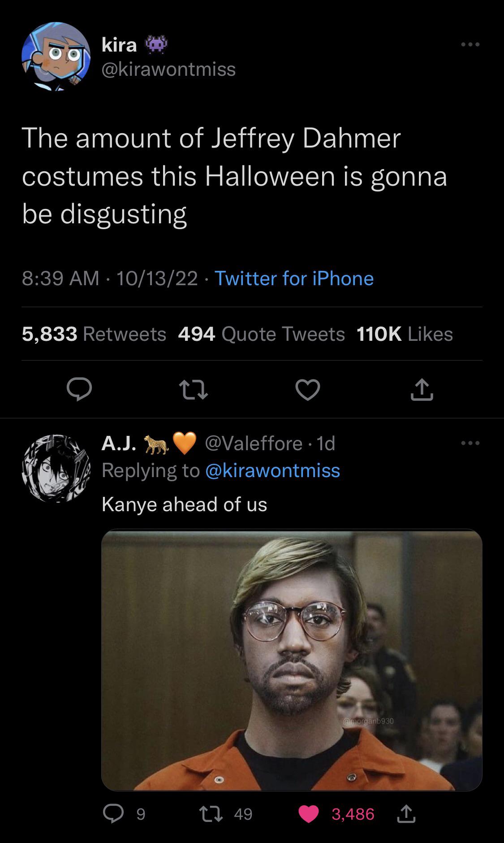View the 110K Likes count
504x843 pixels.
tap(404, 334)
